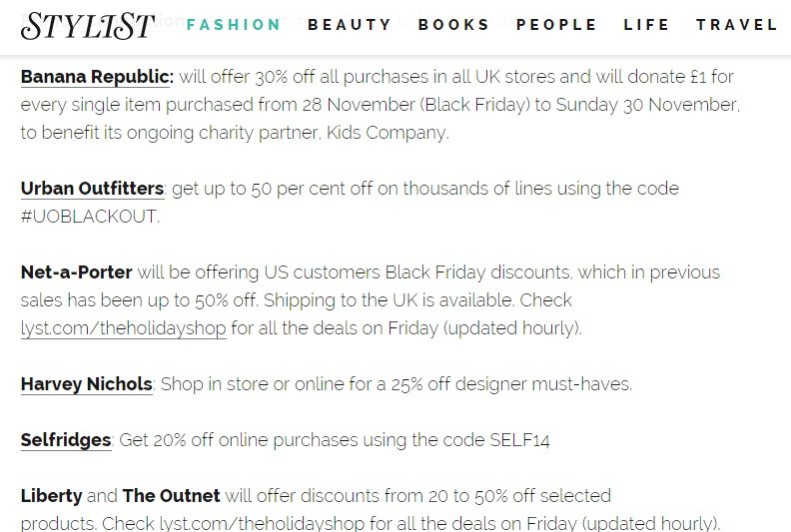Open the People section
The image size is (791, 532).
556,25
